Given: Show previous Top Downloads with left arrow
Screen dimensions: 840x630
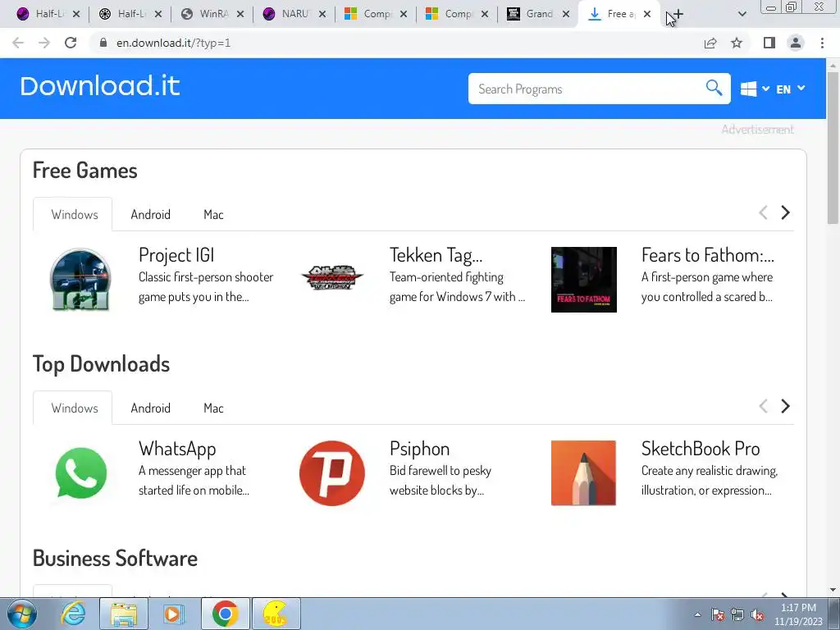Looking at the screenshot, I should point(764,406).
